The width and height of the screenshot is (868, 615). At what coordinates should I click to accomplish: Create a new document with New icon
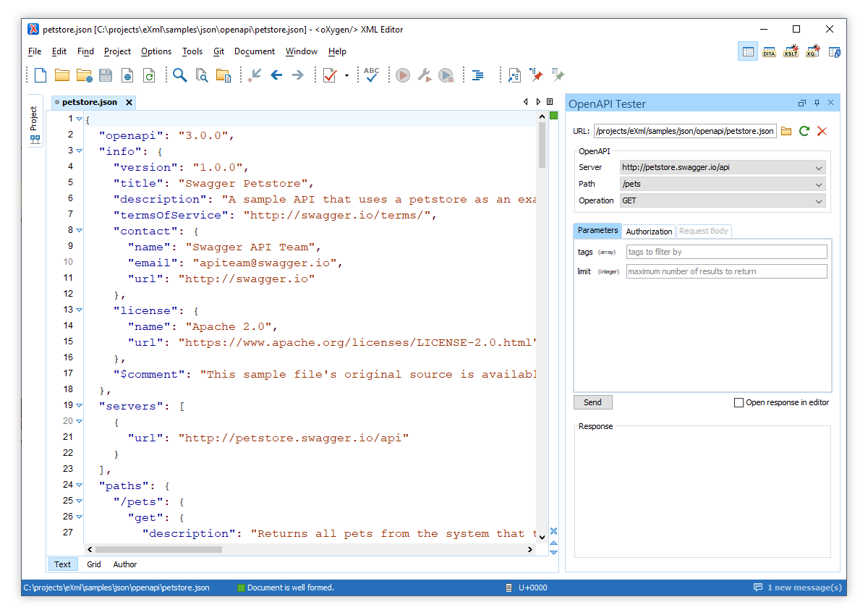pyautogui.click(x=41, y=75)
